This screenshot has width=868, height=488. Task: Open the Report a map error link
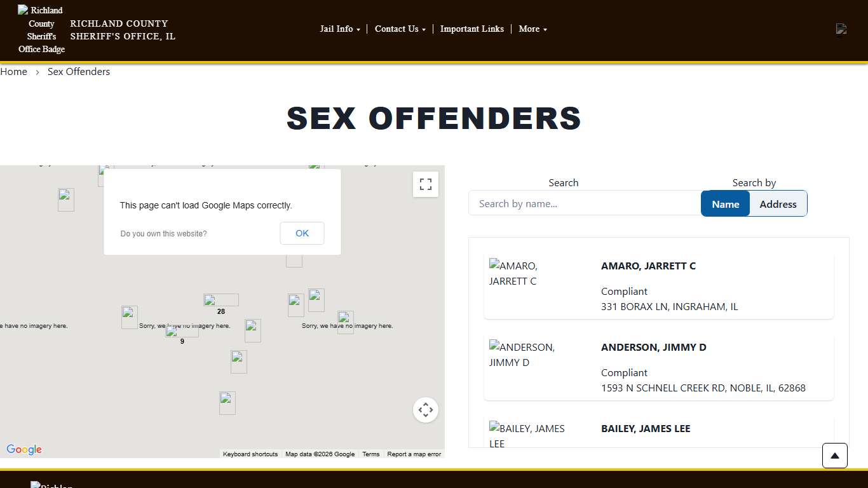tap(414, 454)
